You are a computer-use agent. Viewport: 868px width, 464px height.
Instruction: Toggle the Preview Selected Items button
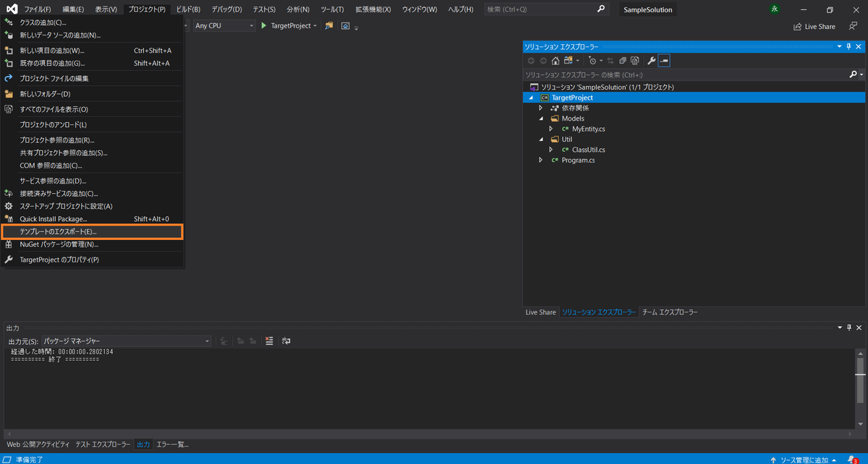coord(664,61)
